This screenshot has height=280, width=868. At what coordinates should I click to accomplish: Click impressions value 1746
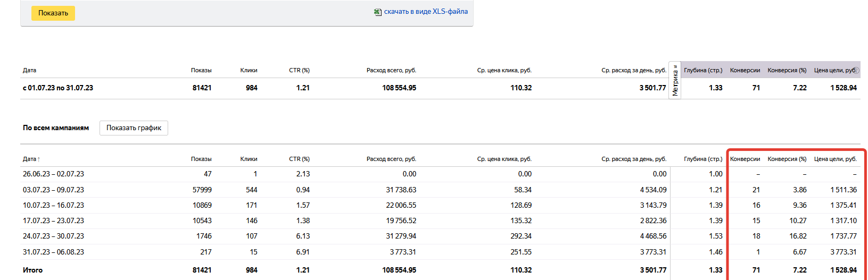[204, 236]
